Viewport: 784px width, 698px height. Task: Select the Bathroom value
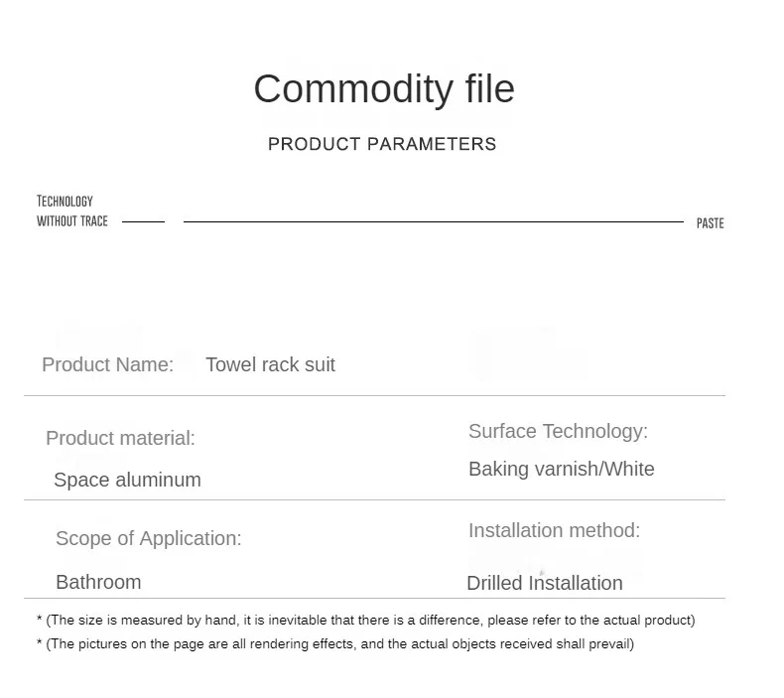tap(98, 583)
